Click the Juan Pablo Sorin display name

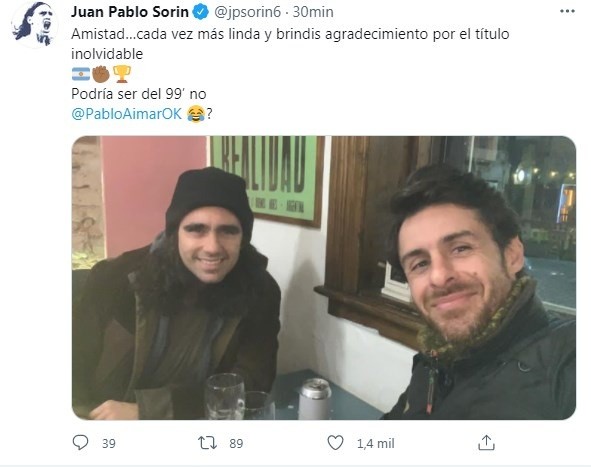click(x=130, y=12)
